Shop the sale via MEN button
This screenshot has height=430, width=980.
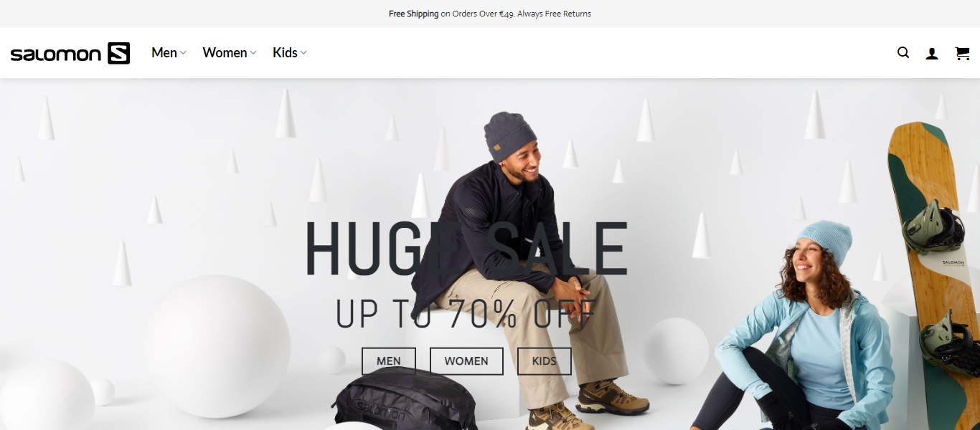click(x=389, y=361)
